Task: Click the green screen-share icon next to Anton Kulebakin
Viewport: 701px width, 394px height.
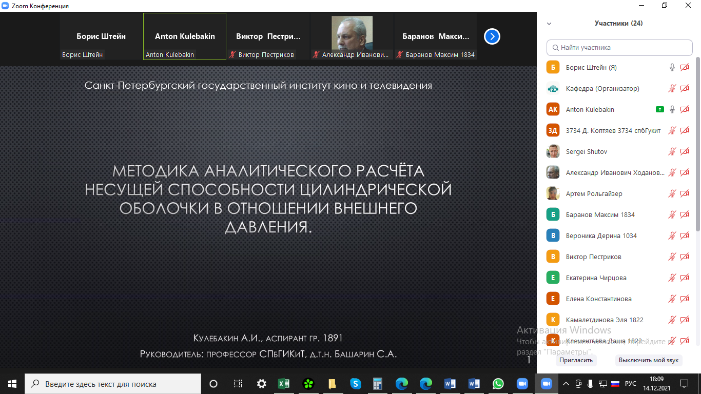Action: [x=659, y=109]
